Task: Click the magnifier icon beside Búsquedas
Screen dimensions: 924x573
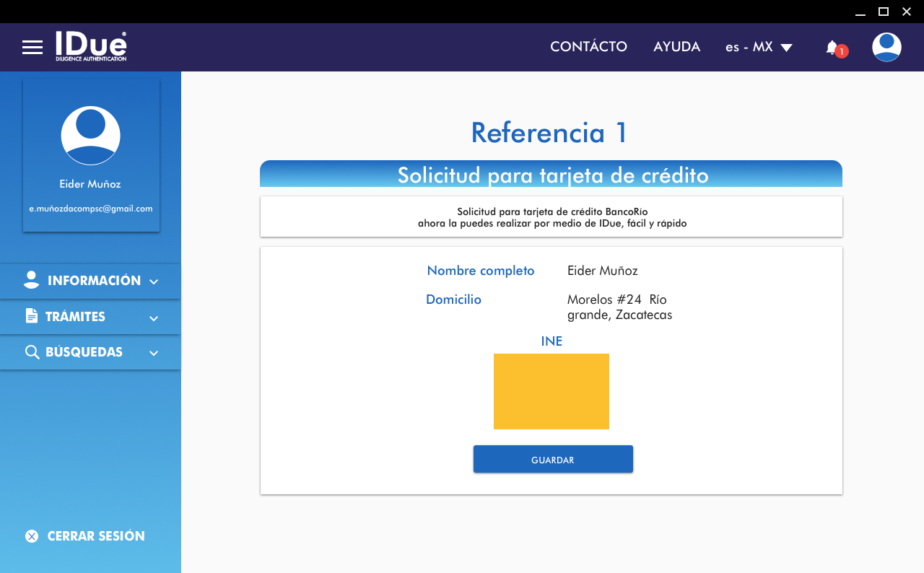Action: point(32,352)
